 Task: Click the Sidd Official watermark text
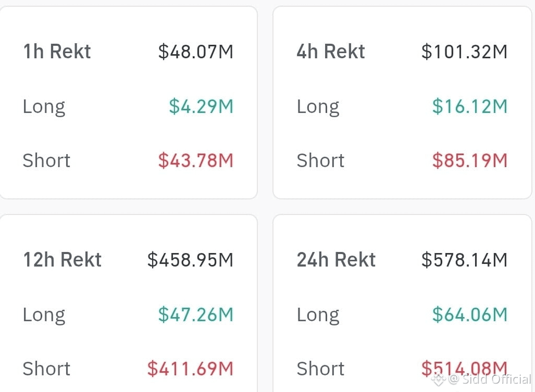[x=497, y=379]
